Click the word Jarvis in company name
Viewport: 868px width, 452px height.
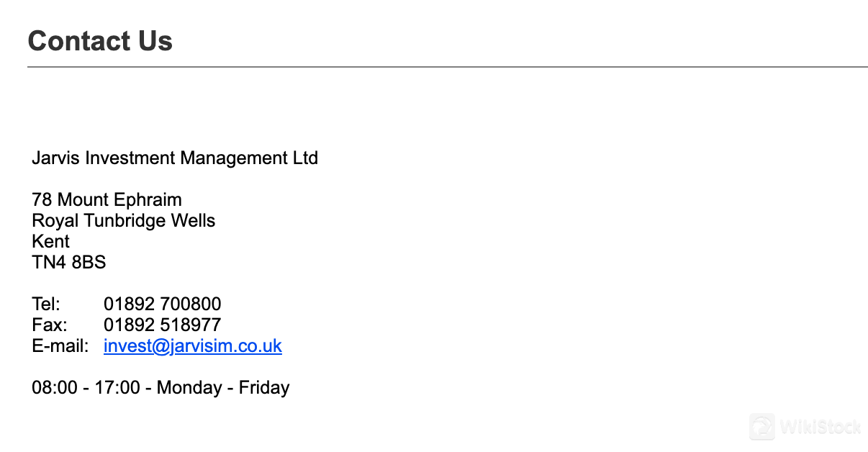pos(56,158)
